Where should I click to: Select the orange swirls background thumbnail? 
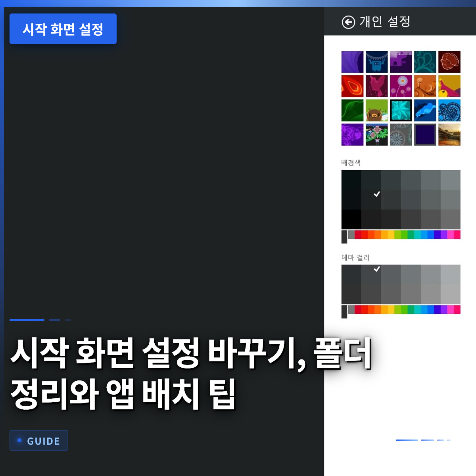click(x=425, y=86)
